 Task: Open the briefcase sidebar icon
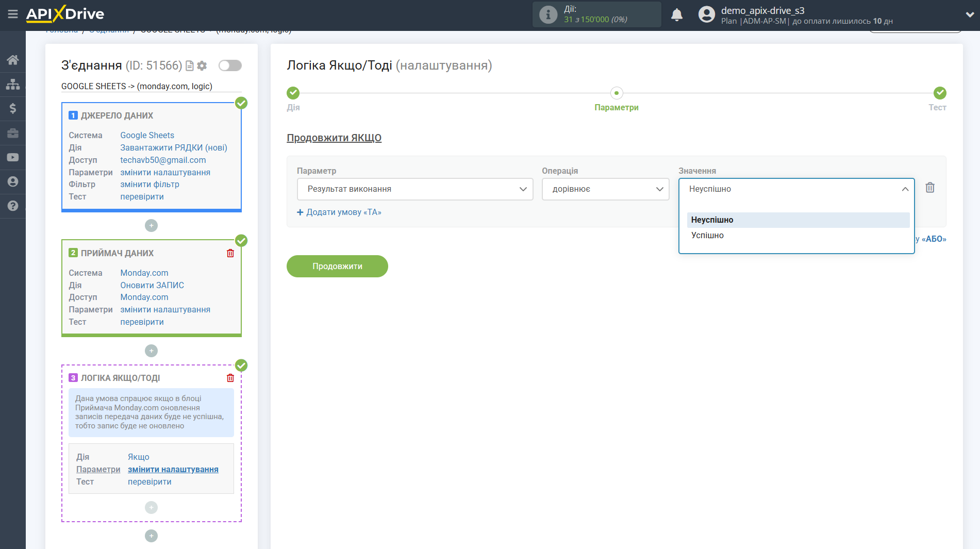[13, 133]
